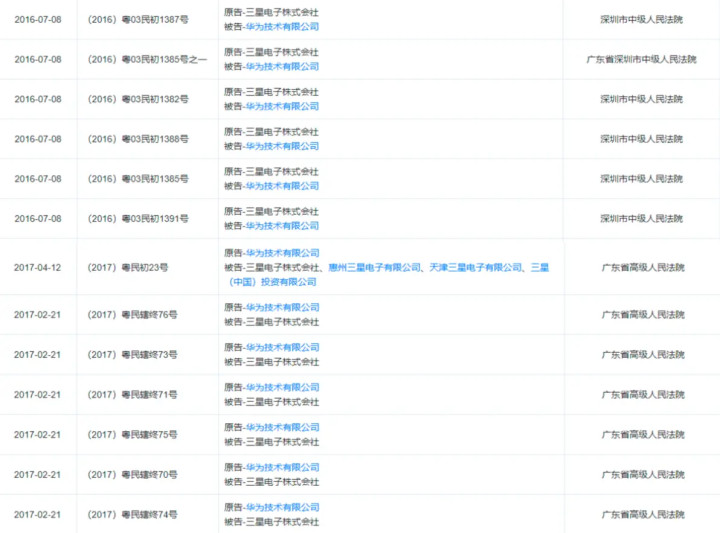Open the 三星(中国)投资有限公司 defendant link

(x=388, y=275)
